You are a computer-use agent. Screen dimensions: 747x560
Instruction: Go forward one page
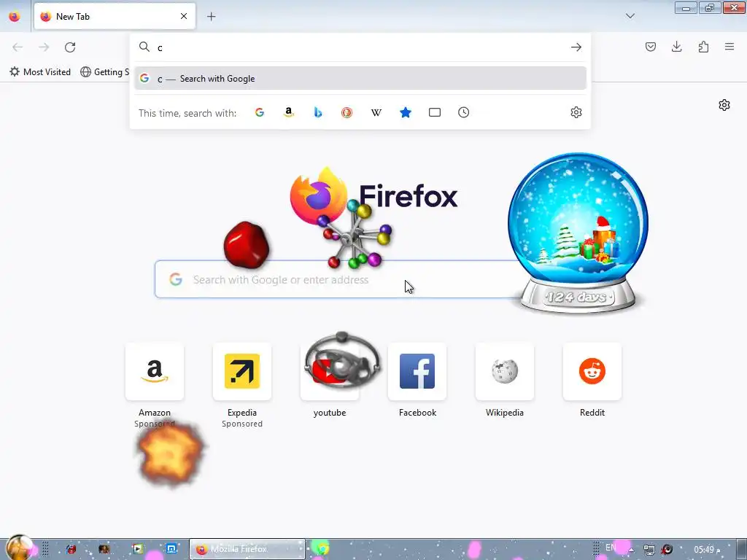pyautogui.click(x=44, y=47)
